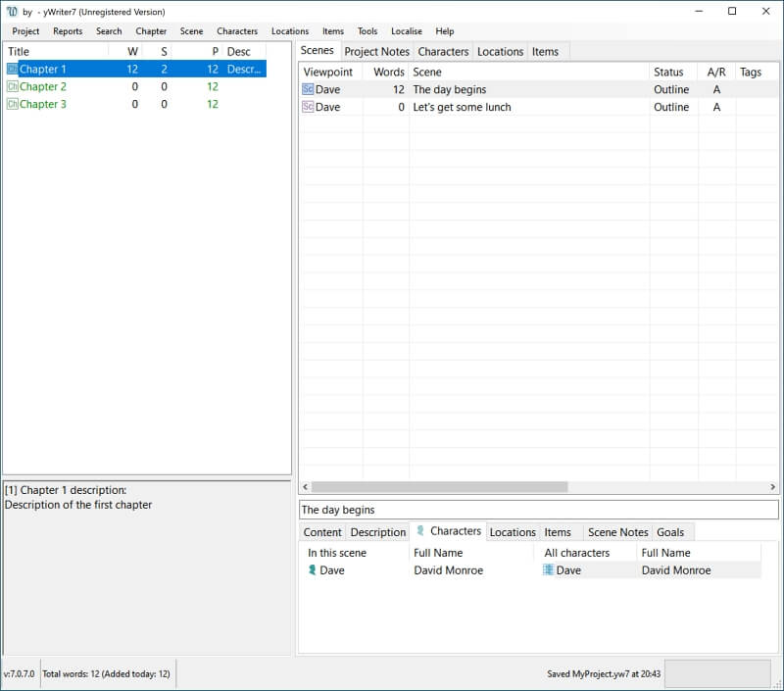This screenshot has height=691, width=784.
Task: Switch to the Project Notes tab
Action: [377, 52]
